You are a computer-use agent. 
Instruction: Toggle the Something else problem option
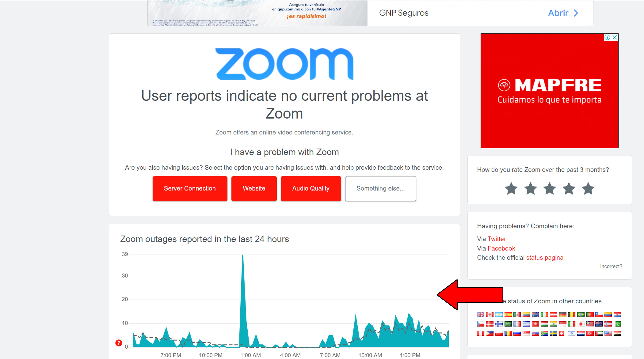click(x=380, y=188)
